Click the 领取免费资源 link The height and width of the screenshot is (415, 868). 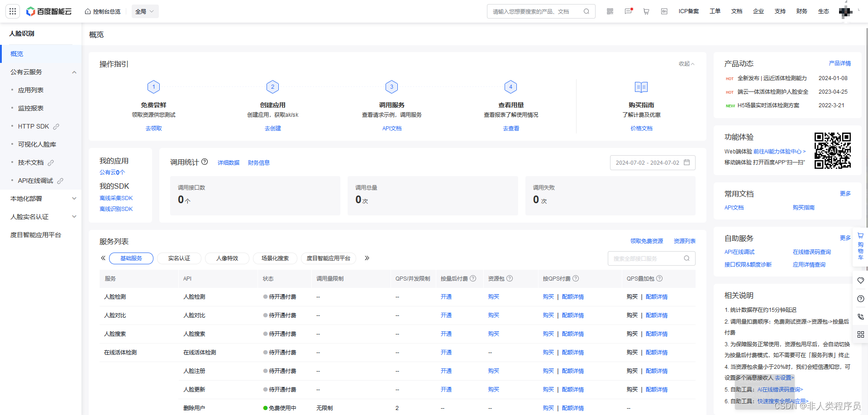pos(647,241)
